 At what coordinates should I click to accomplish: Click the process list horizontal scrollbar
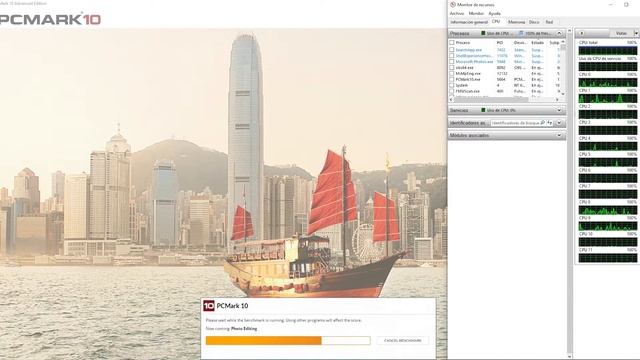504,99
